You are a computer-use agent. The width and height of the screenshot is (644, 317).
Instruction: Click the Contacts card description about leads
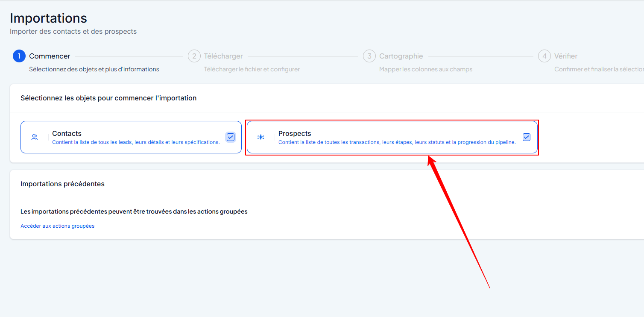click(136, 142)
